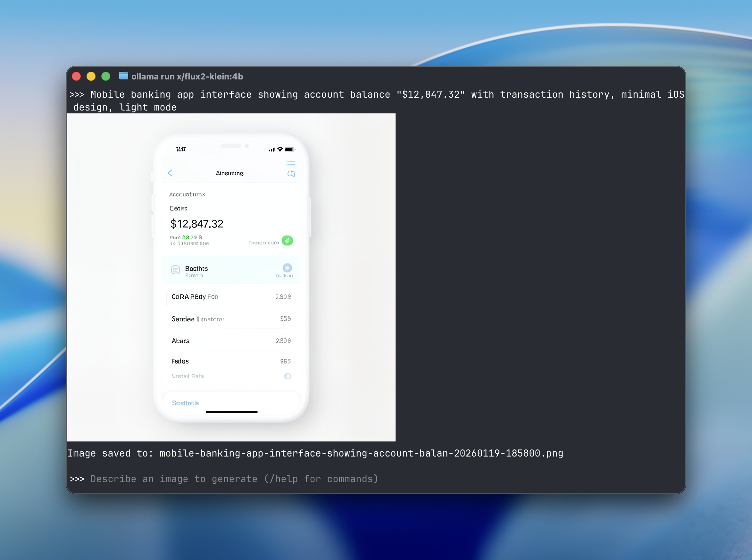Click the Basthes row card icon
The width and height of the screenshot is (752, 560).
[175, 270]
